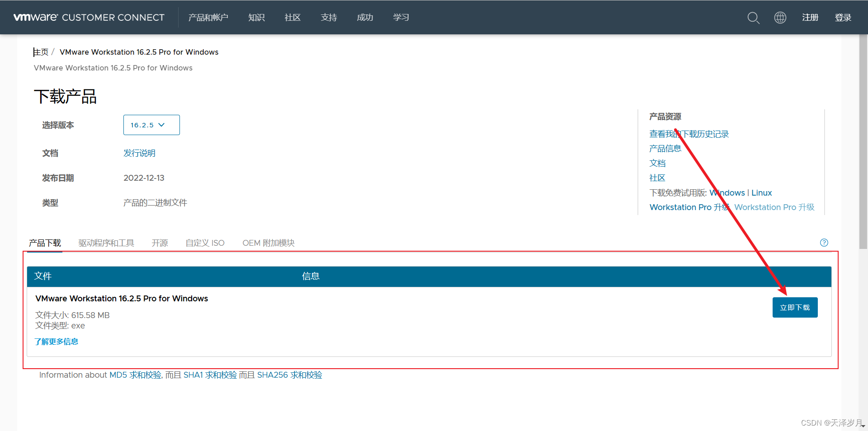Viewport: 868px width, 431px height.
Task: Click the breadcrumb VMware Workstation 16.2.5 Pro text
Action: point(139,52)
